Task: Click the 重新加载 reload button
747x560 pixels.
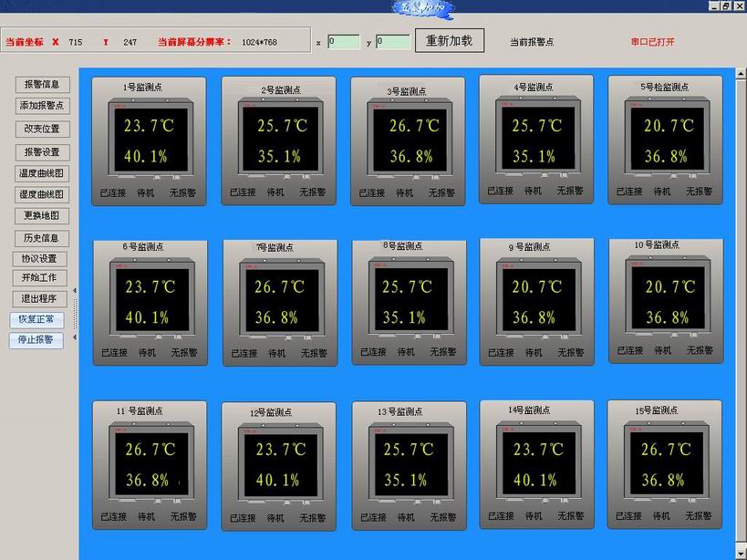Action: [x=450, y=40]
